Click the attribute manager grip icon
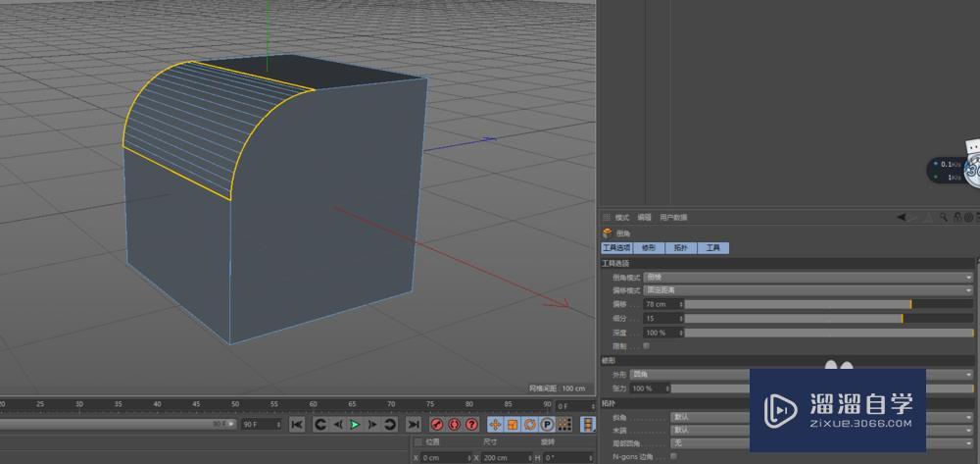 click(606, 218)
